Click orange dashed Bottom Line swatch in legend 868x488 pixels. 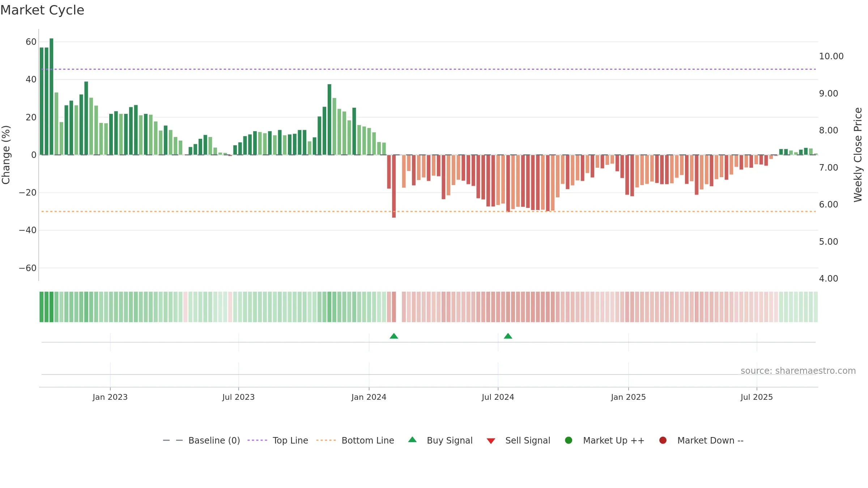coord(326,440)
